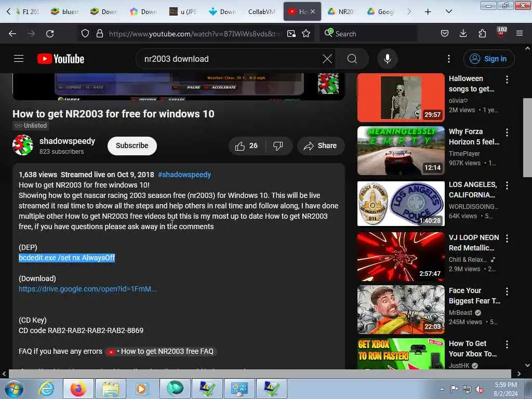Clear the YouTube search box text
This screenshot has height=399, width=532.
[x=327, y=59]
